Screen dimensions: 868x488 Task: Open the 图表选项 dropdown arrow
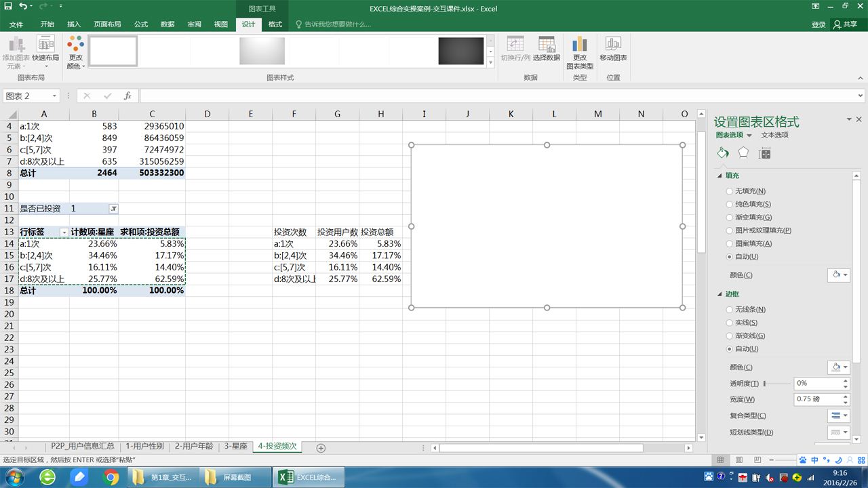click(x=749, y=136)
